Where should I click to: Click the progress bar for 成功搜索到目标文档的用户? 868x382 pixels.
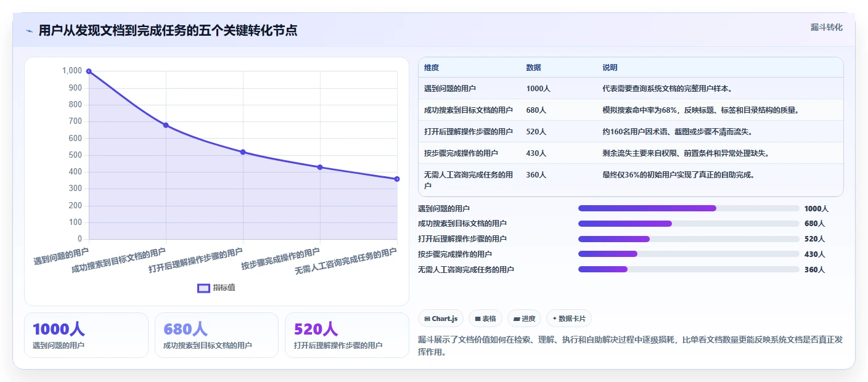click(689, 224)
